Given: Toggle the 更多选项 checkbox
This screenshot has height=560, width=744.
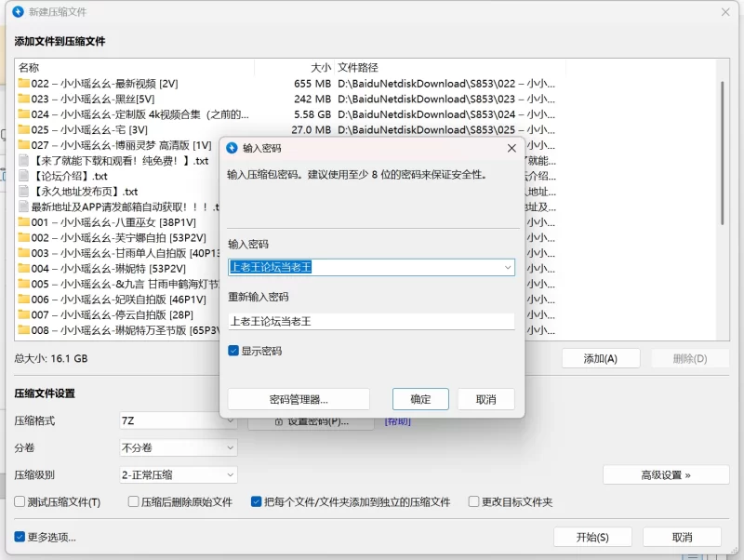Looking at the screenshot, I should point(20,537).
